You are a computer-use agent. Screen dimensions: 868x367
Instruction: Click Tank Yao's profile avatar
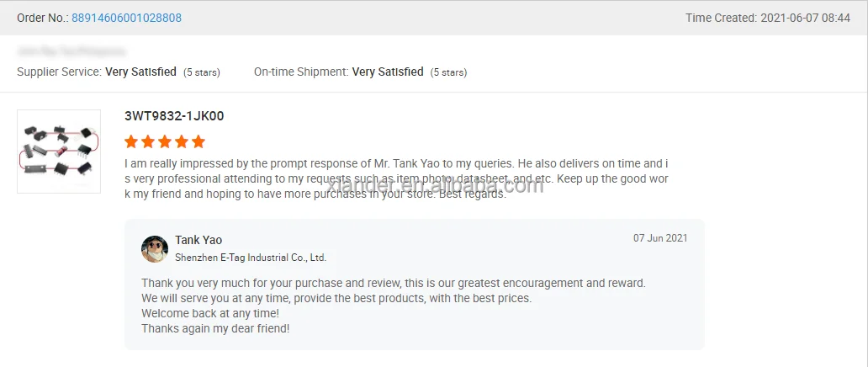coord(155,249)
